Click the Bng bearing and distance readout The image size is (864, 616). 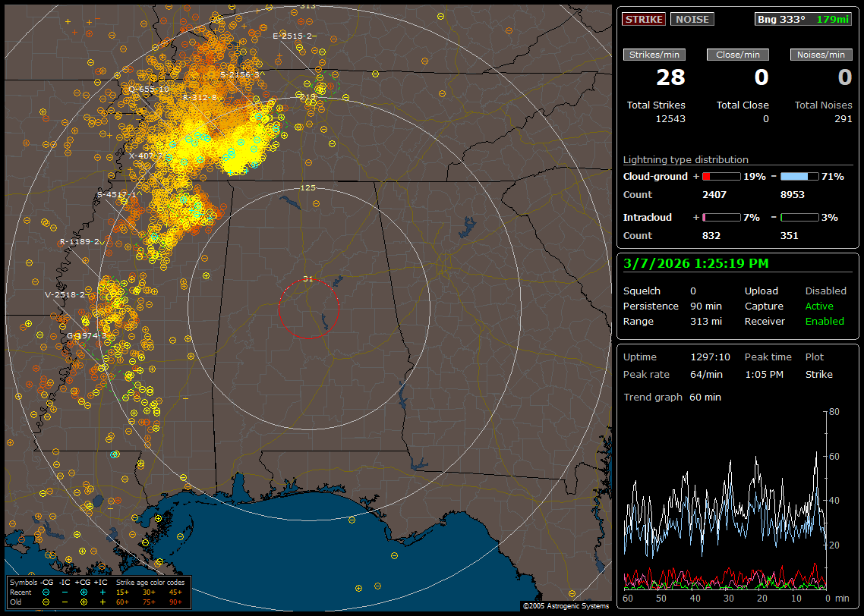[803, 20]
